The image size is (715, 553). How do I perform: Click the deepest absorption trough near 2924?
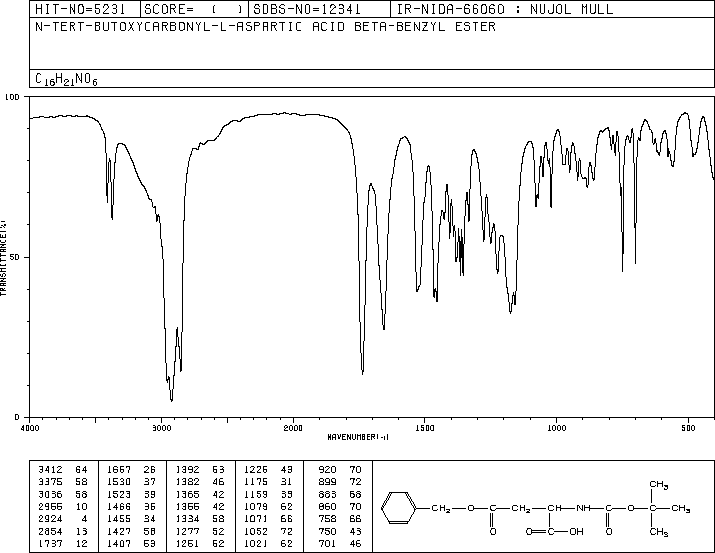click(171, 400)
